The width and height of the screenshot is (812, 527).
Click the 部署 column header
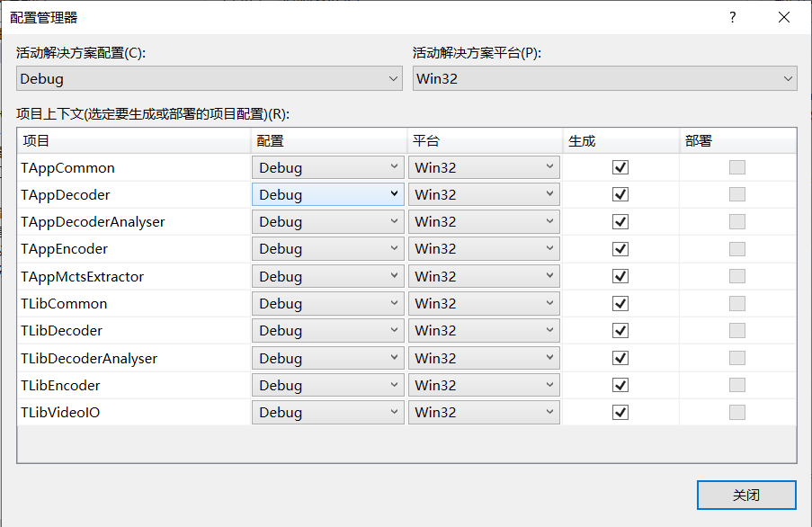pos(738,141)
